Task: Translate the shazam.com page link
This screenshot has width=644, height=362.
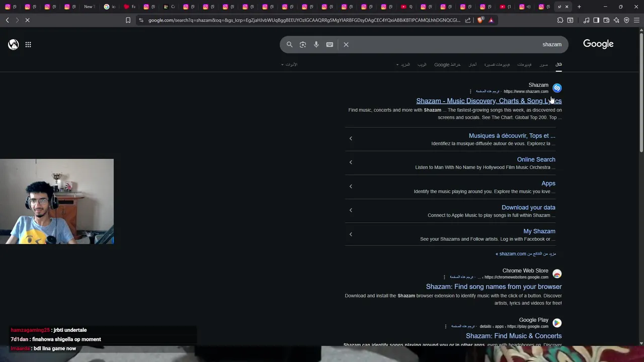Action: click(488, 92)
